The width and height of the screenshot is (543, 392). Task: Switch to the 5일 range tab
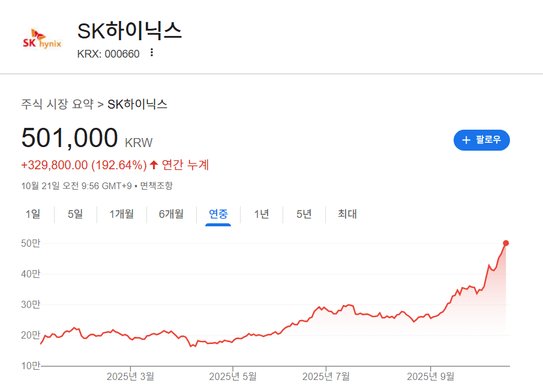pyautogui.click(x=75, y=214)
